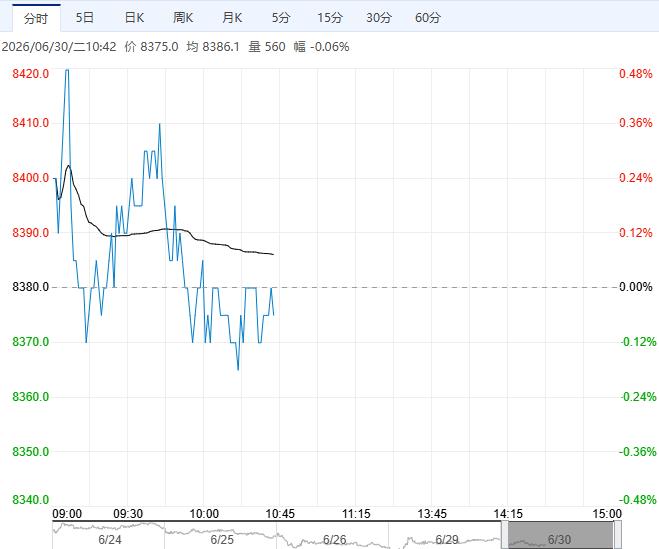Click the 价 8375.0 price readout

click(x=151, y=47)
